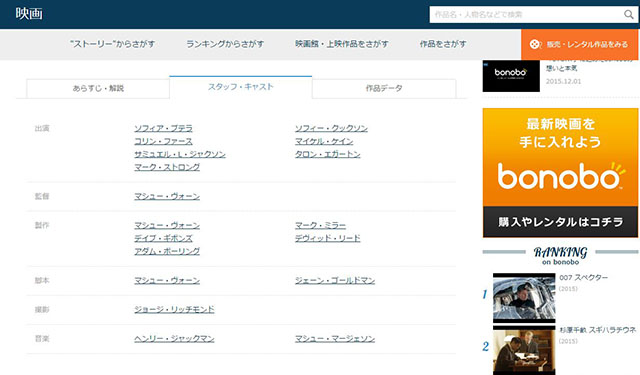Screen dimensions: 640x375
Task: Open "ストーリー"からさがす menu
Action: (x=112, y=44)
